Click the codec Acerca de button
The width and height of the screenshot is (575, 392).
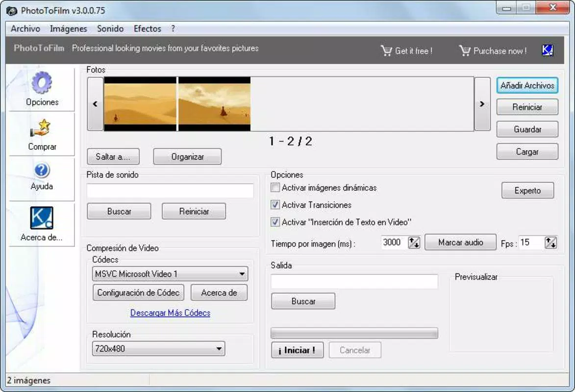click(x=219, y=293)
